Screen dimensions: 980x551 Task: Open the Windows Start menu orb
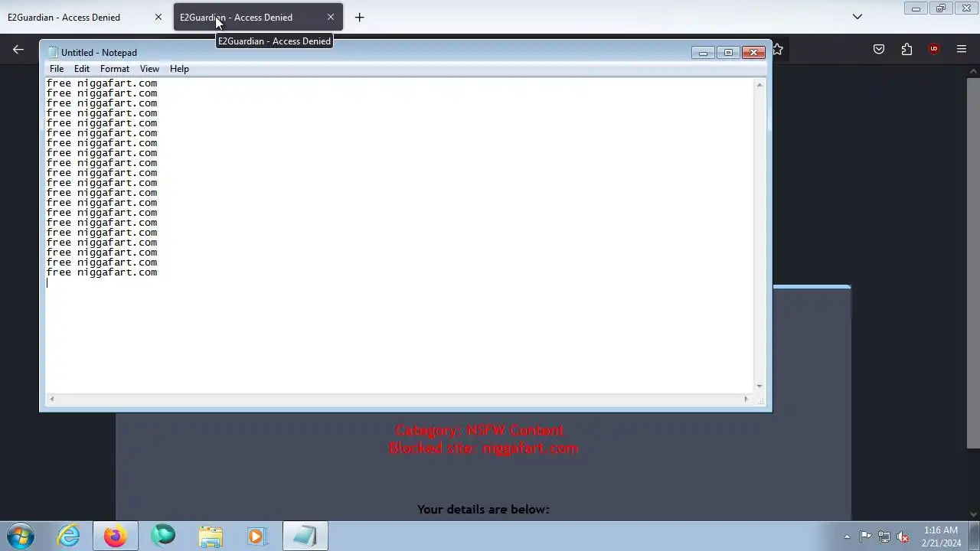pos(21,536)
